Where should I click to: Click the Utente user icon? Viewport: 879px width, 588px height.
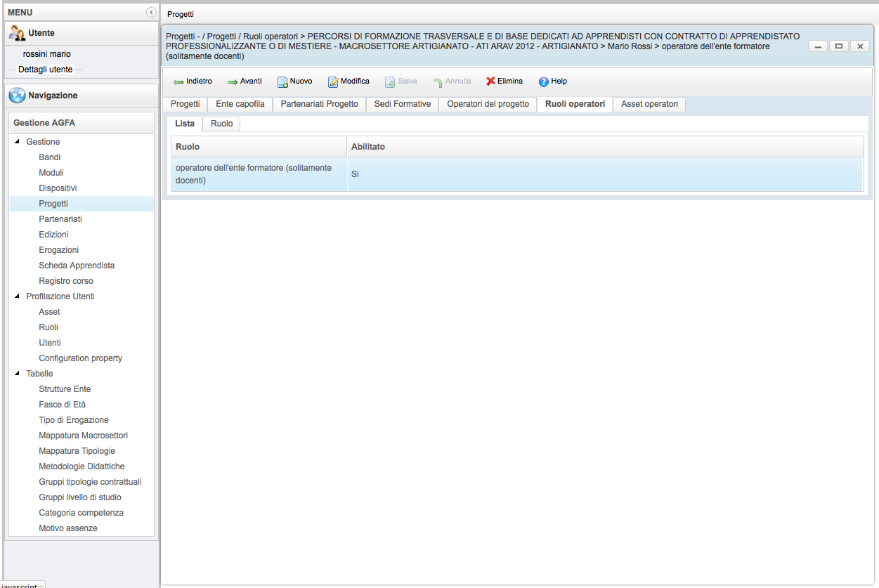[17, 33]
